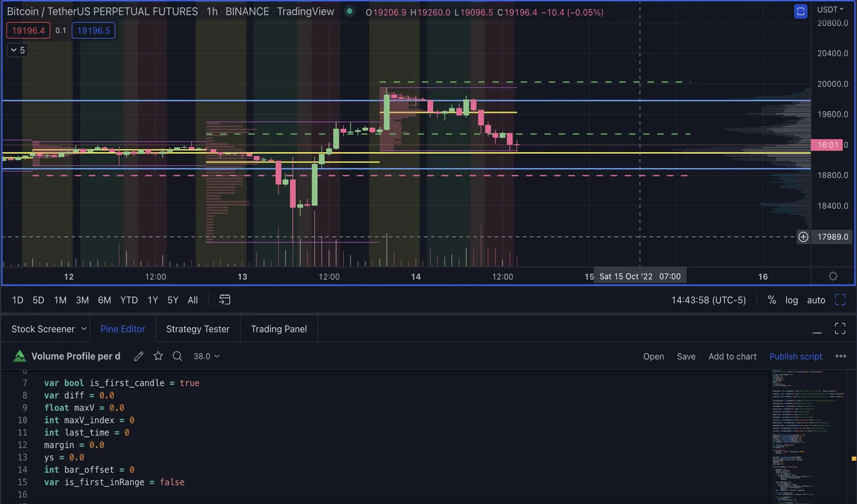This screenshot has width=857, height=504.
Task: Open the go to date calendar icon
Action: tap(225, 300)
